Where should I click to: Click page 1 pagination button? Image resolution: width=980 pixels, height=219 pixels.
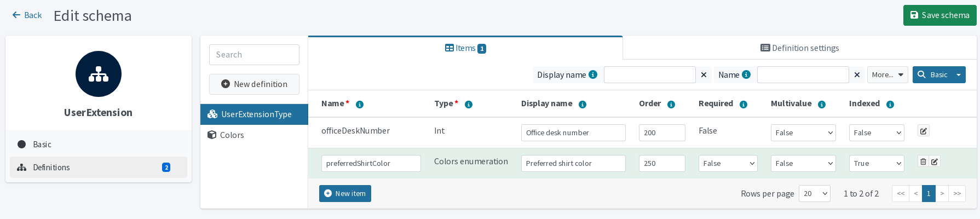929,193
